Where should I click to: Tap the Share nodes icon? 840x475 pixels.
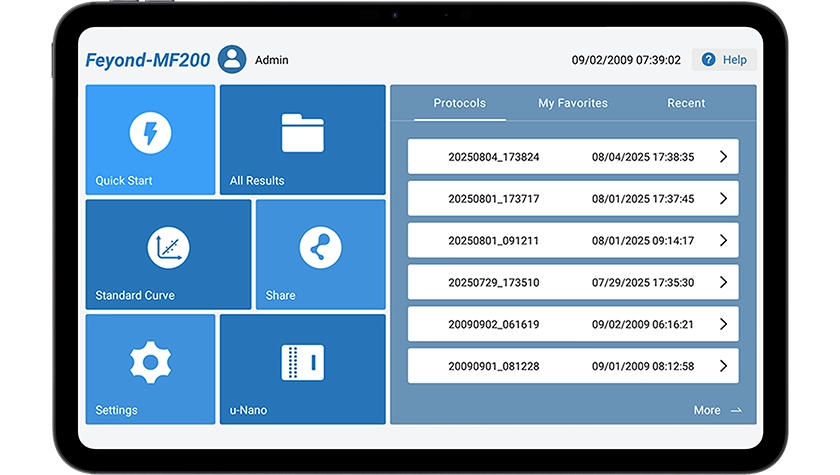320,247
